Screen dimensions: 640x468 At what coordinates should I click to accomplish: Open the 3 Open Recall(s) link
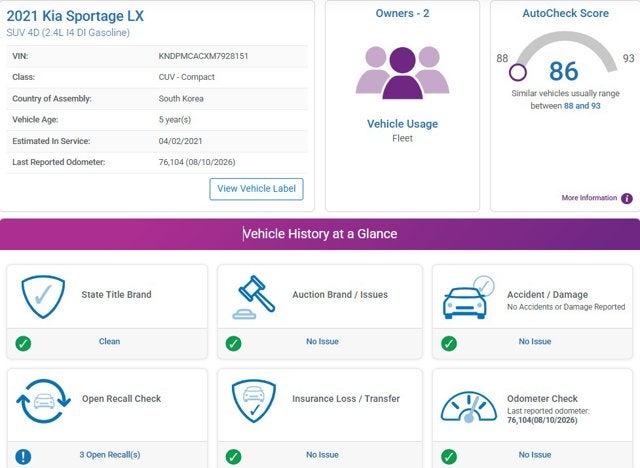point(110,455)
